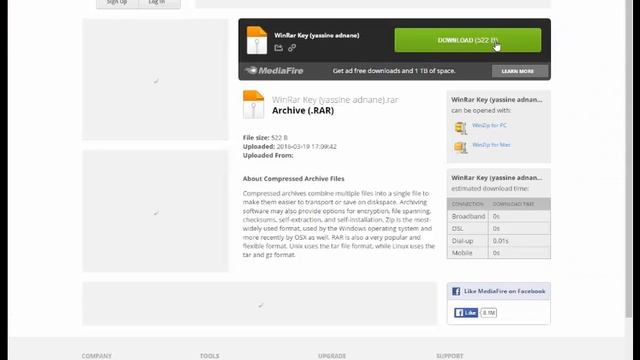Click the WinZip for Mac icon

460,147
